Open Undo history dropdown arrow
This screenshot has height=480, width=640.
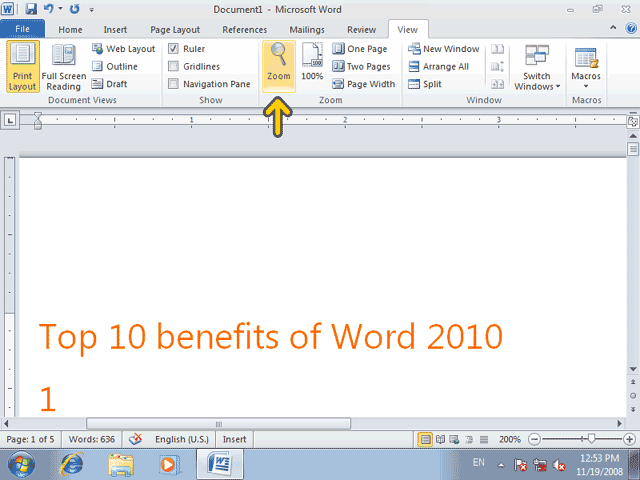60,8
